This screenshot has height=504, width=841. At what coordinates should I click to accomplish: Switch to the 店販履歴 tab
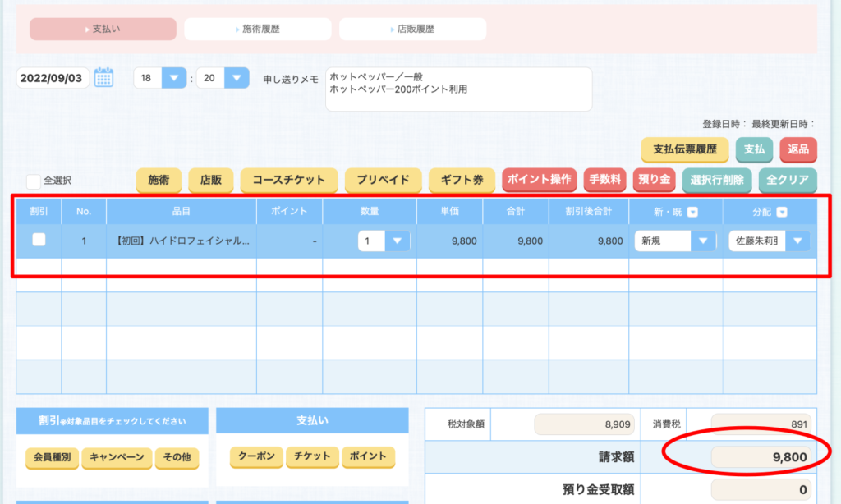pos(412,29)
